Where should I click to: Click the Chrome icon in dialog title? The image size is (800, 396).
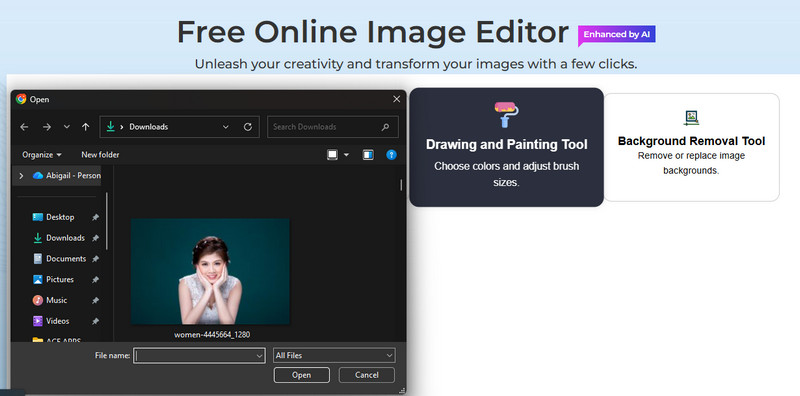pos(21,99)
